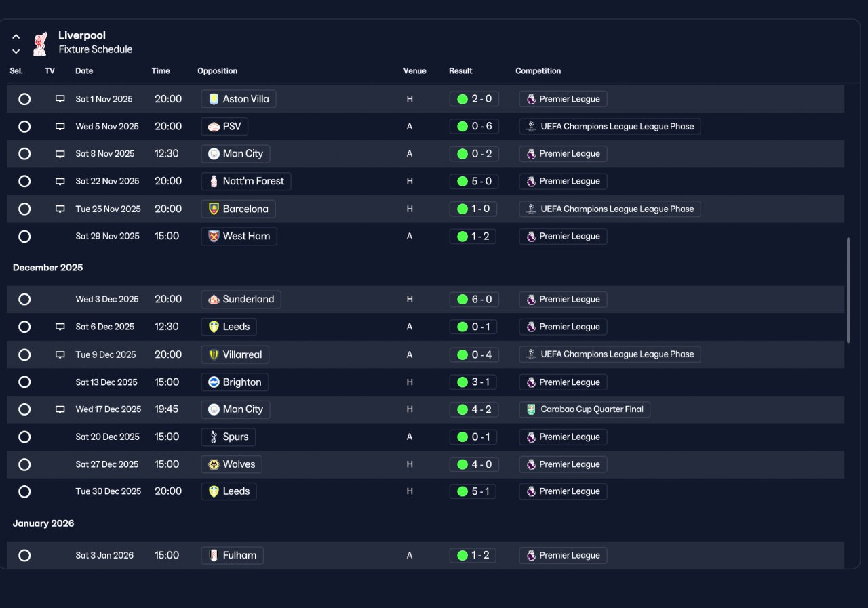This screenshot has height=608, width=868.
Task: Click the Sunderland club badge icon
Action: click(214, 300)
